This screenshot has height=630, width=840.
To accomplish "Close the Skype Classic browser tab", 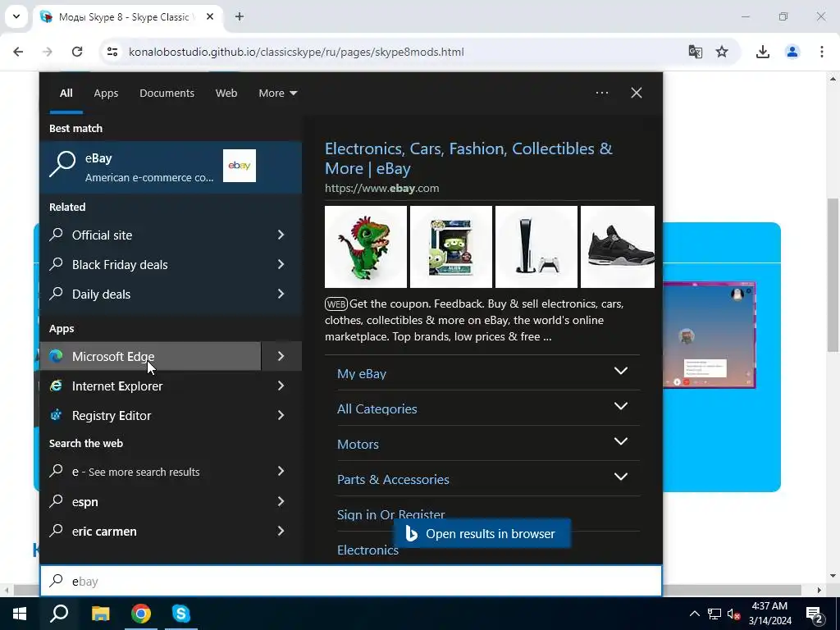I will pyautogui.click(x=210, y=16).
